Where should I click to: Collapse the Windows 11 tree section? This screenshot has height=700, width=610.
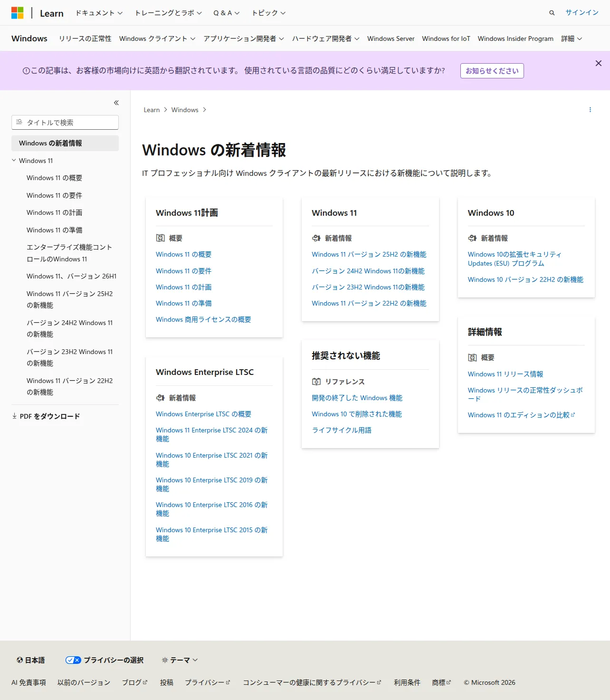14,161
